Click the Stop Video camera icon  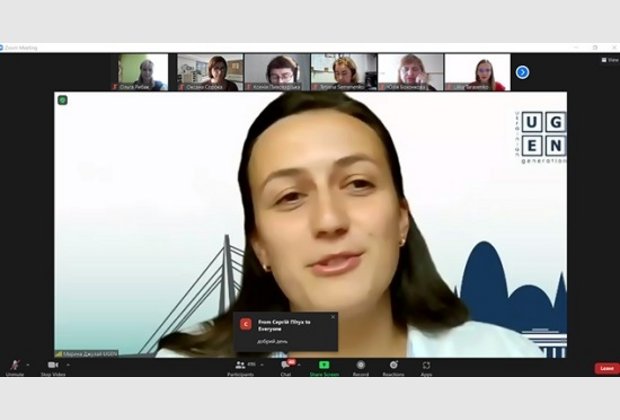coord(53,365)
